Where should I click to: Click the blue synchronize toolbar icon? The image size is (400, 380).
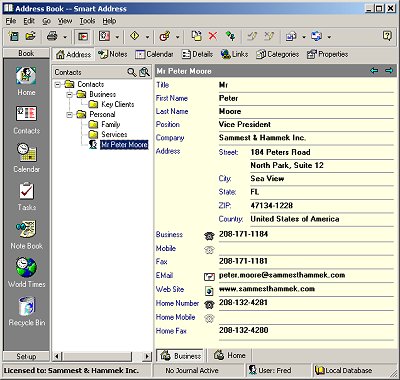pyautogui.click(x=316, y=36)
